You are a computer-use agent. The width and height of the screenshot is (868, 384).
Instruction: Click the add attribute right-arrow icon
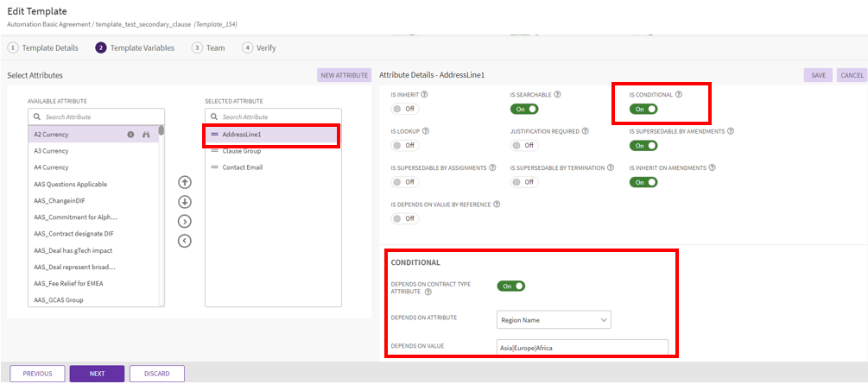point(184,221)
